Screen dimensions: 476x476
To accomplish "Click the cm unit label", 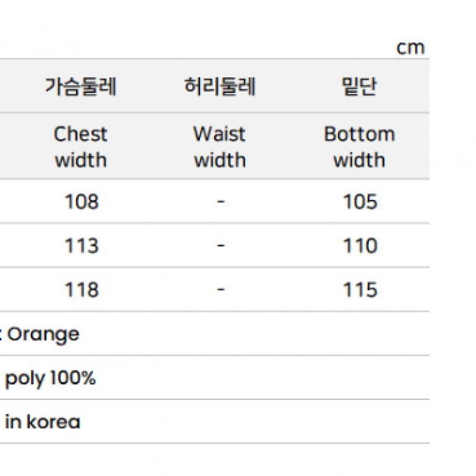I will [411, 48].
